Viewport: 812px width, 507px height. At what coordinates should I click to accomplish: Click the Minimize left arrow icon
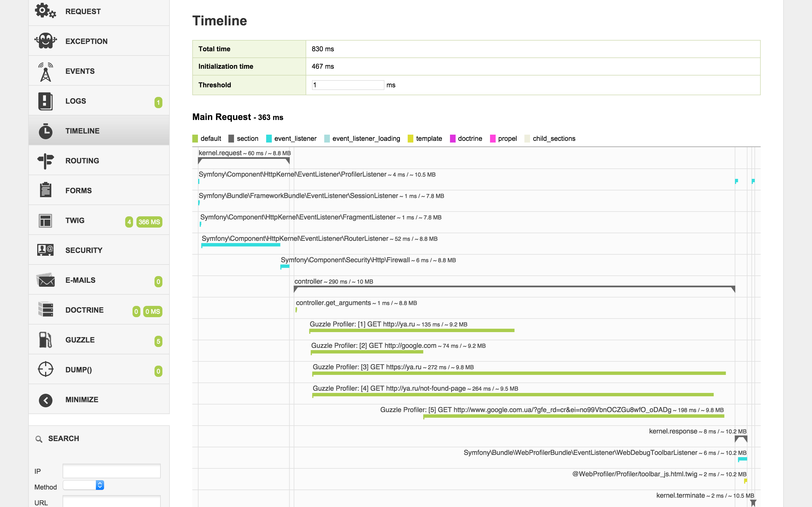pos(46,400)
